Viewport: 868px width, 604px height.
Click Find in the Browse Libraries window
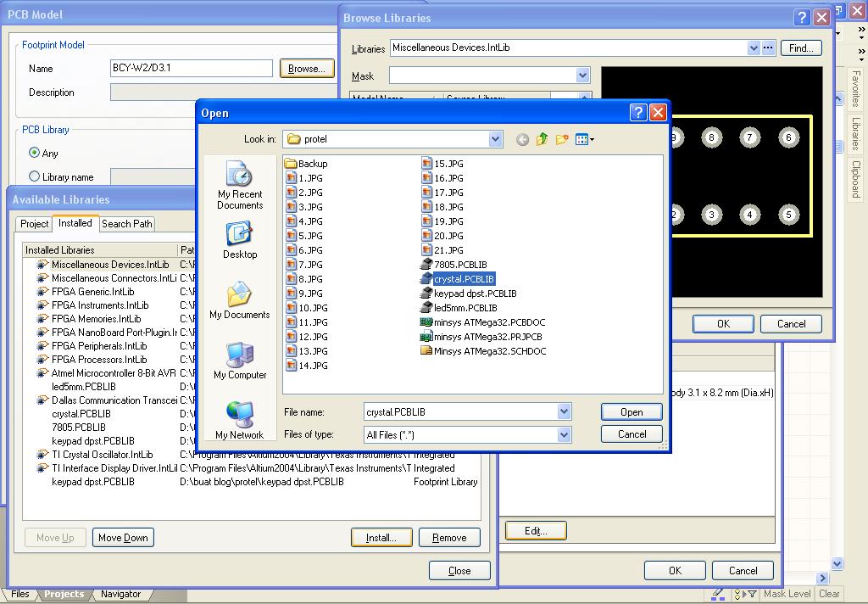pyautogui.click(x=800, y=48)
